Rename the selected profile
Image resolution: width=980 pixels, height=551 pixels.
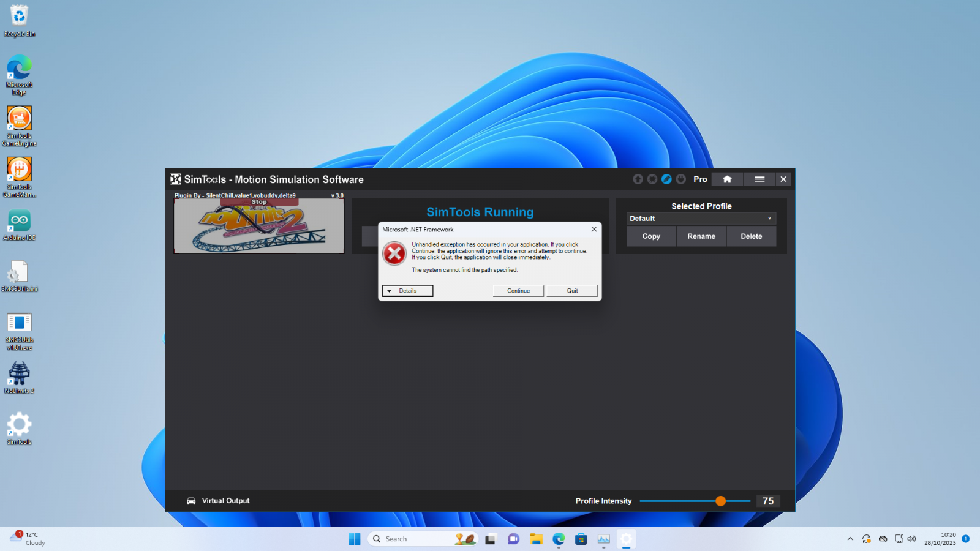[x=701, y=236]
